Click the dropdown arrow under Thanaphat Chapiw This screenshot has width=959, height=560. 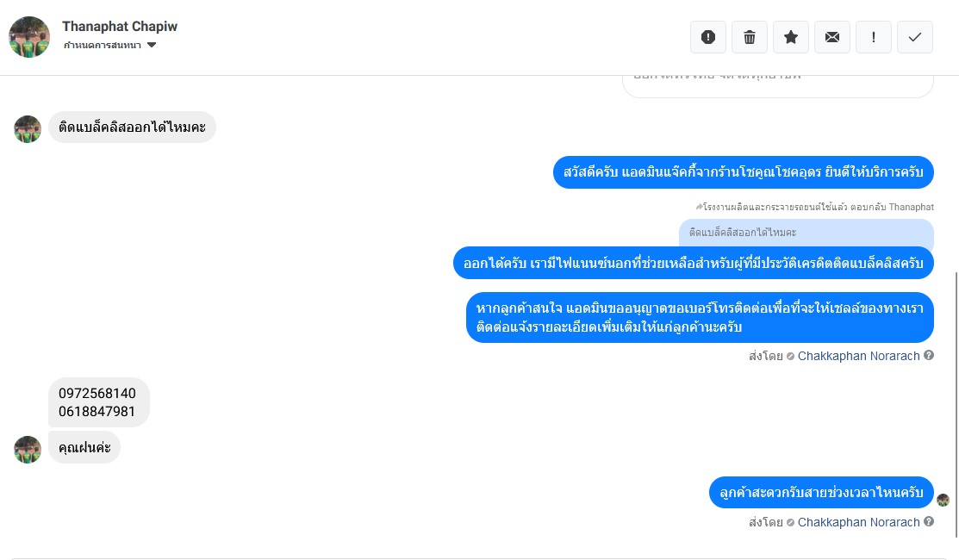[152, 45]
